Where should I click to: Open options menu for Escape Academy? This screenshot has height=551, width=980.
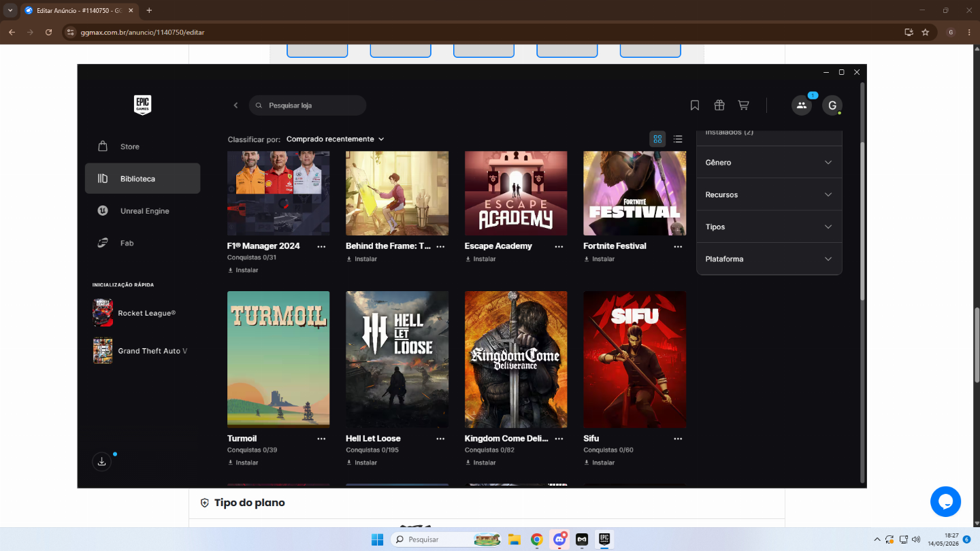(x=559, y=246)
